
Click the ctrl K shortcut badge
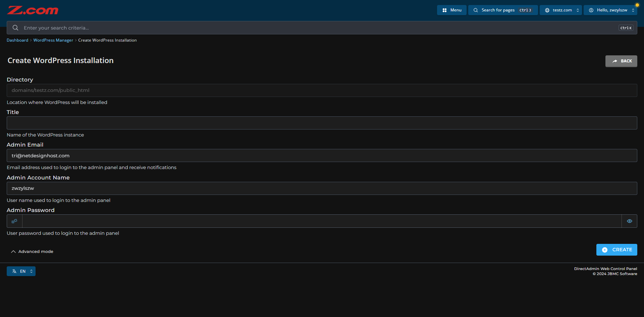pyautogui.click(x=626, y=28)
